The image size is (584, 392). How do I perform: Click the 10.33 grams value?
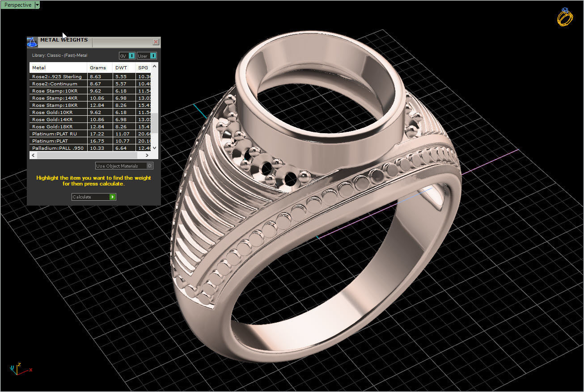(97, 148)
